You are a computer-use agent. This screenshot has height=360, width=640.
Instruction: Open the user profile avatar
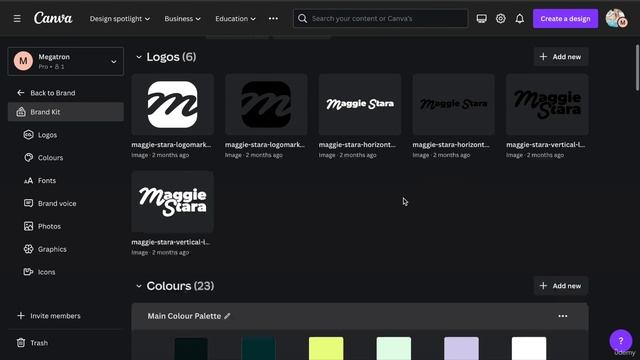coord(616,19)
